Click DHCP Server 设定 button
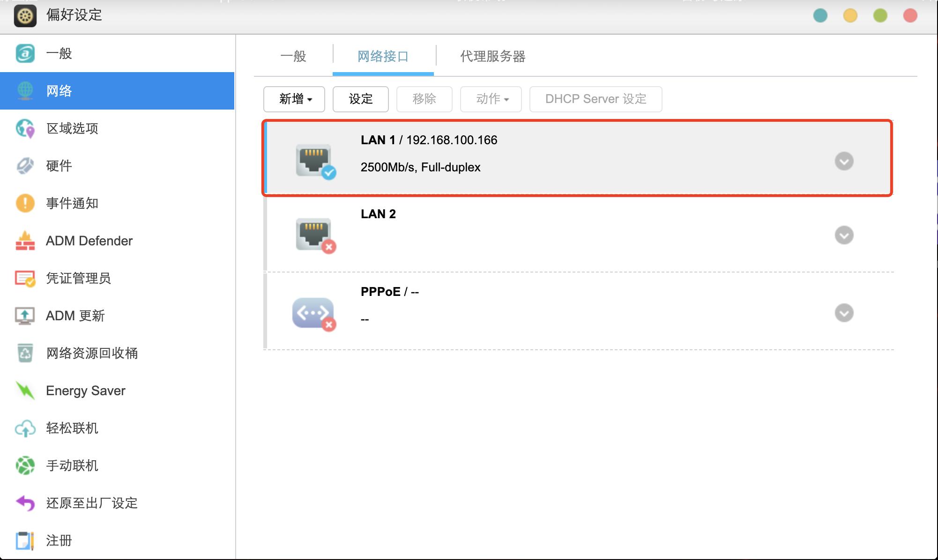The width and height of the screenshot is (938, 560). [596, 99]
